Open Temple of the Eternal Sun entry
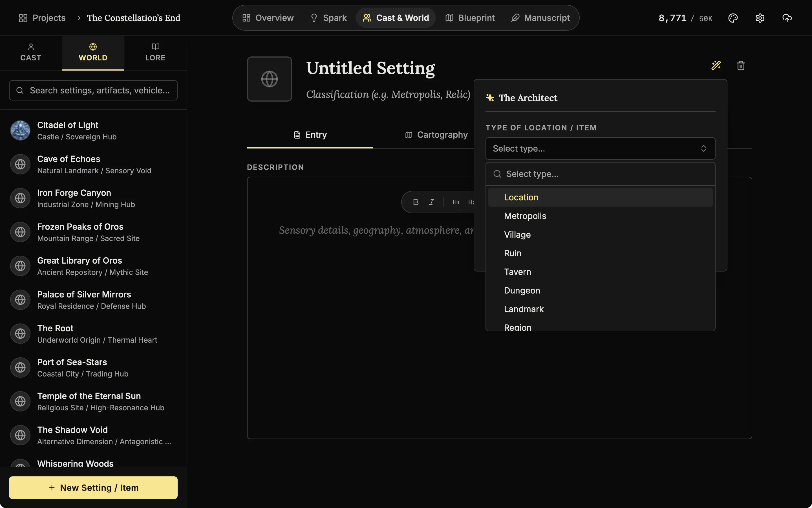This screenshot has width=812, height=508. tap(93, 402)
